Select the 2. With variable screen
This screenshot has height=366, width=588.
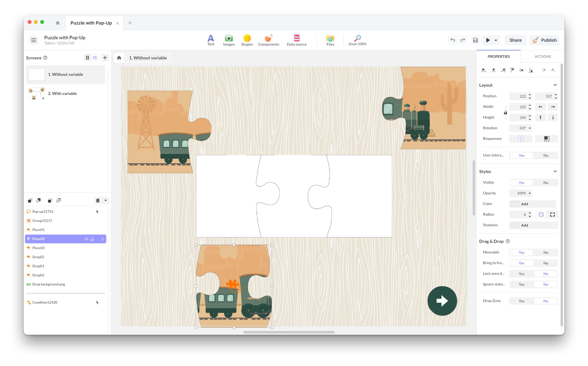coord(65,93)
